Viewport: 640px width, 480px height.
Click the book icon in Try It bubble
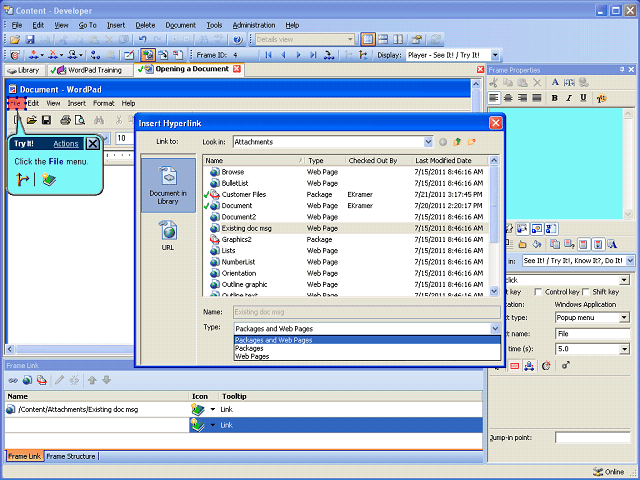click(49, 180)
